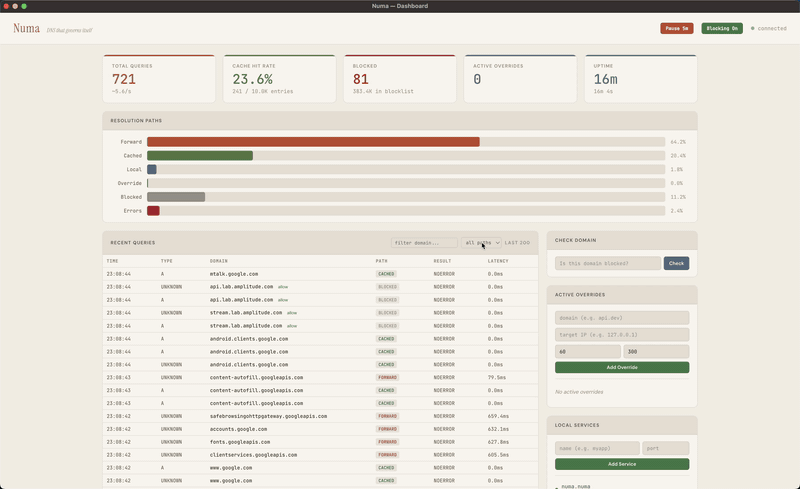Image resolution: width=800 pixels, height=489 pixels.
Task: Select the Total Queries card showing 721
Action: [159, 79]
